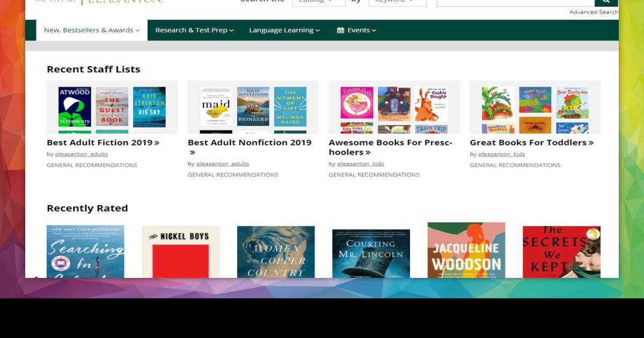
Task: Click the Train Trip book cover
Action: point(431,129)
